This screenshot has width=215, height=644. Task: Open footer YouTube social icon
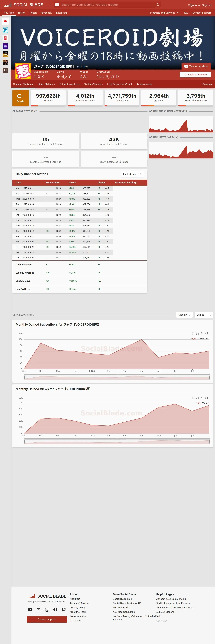30,610
